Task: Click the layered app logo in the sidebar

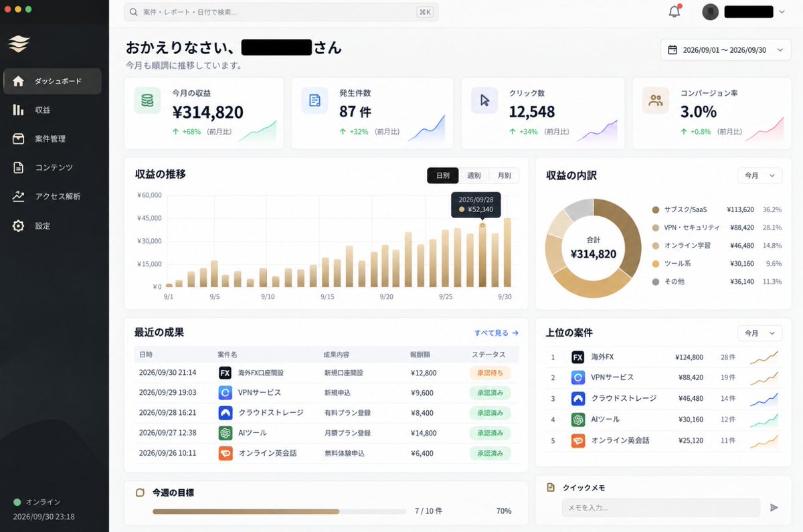Action: click(19, 44)
